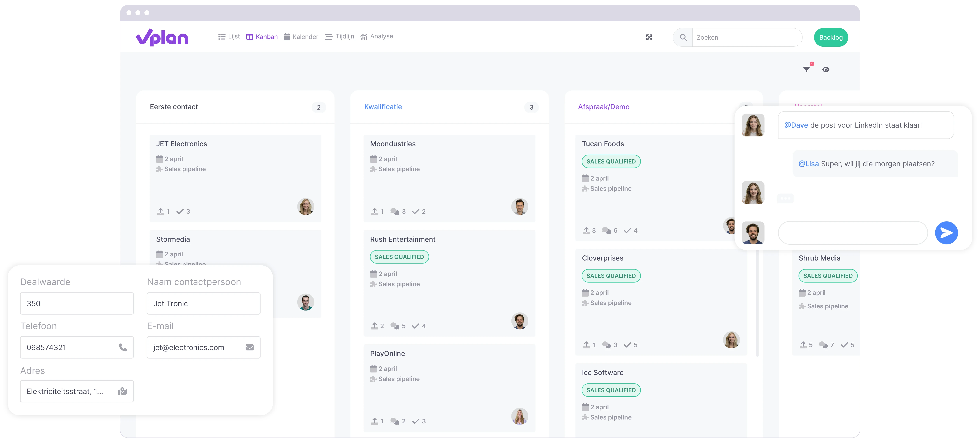980x443 pixels.
Task: Click JET Electronics assignee avatar
Action: [306, 207]
